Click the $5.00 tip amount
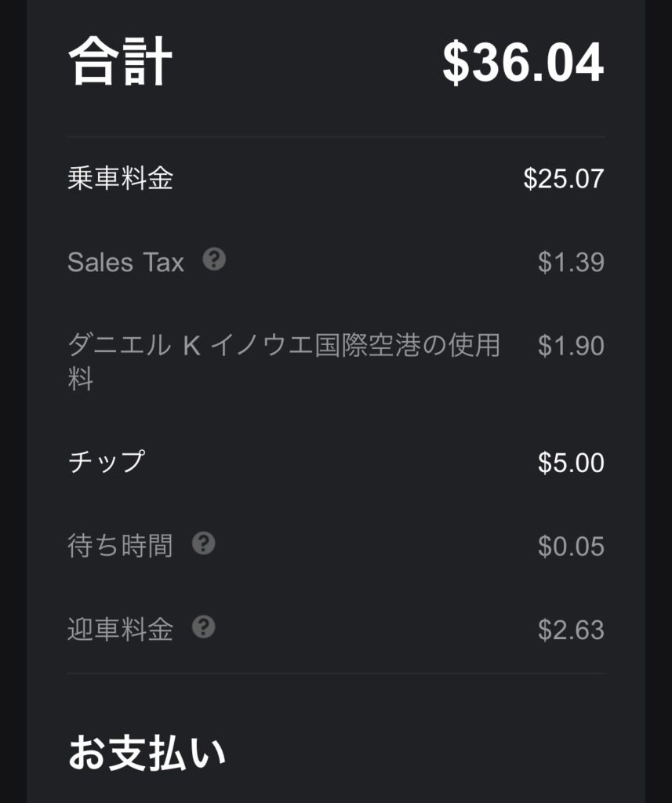Image resolution: width=672 pixels, height=803 pixels. (x=571, y=463)
